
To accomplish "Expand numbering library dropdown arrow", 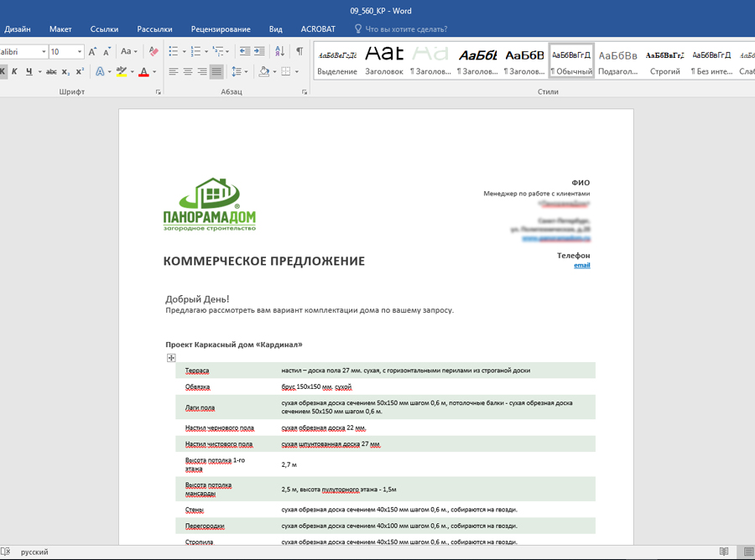I will tap(206, 51).
